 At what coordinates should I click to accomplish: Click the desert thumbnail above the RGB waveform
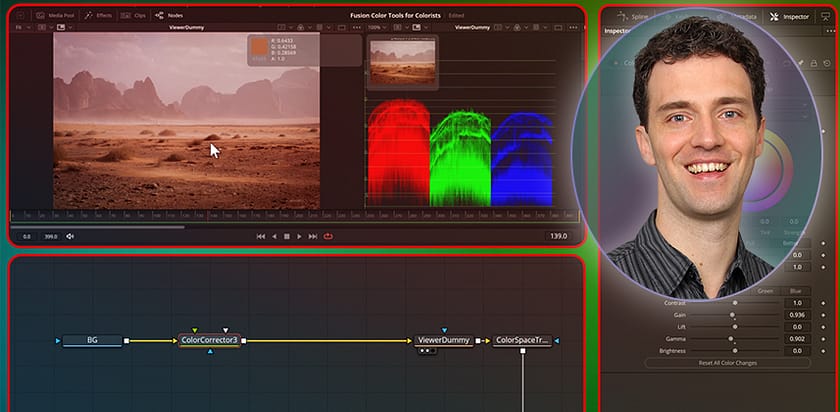click(x=403, y=62)
